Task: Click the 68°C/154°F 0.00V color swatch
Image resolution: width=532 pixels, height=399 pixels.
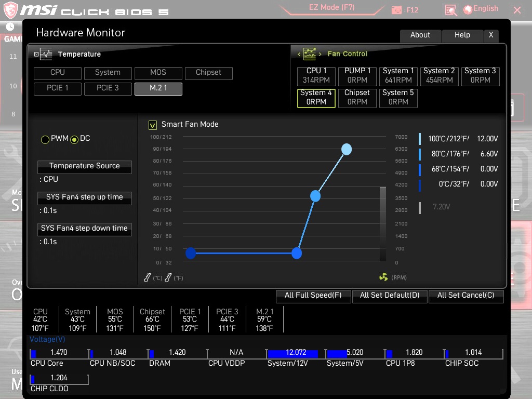Action: [420, 170]
